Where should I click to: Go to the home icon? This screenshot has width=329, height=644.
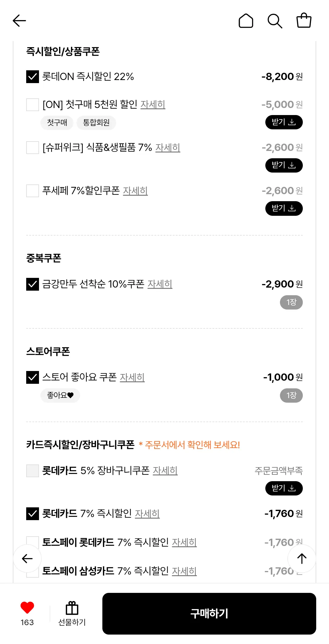[246, 21]
